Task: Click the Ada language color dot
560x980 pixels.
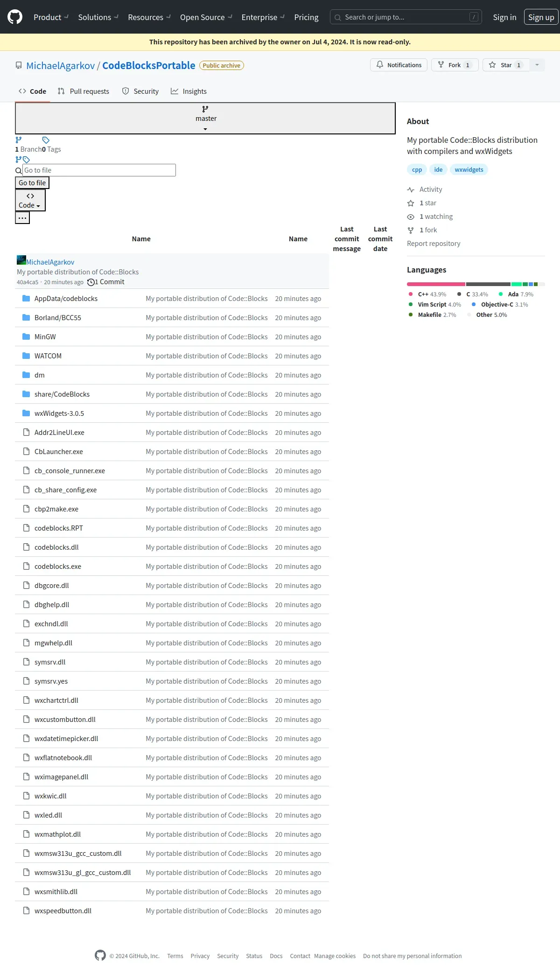Action: point(501,294)
